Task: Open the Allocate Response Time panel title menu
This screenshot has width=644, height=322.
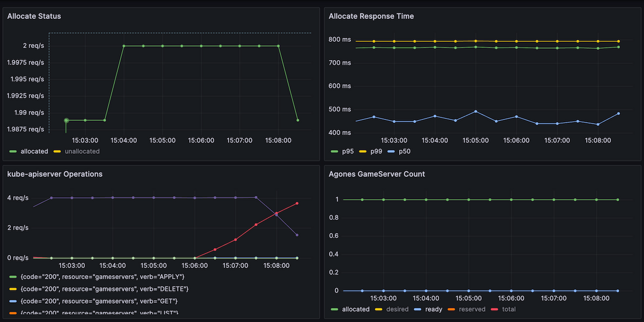Action: coord(371,16)
